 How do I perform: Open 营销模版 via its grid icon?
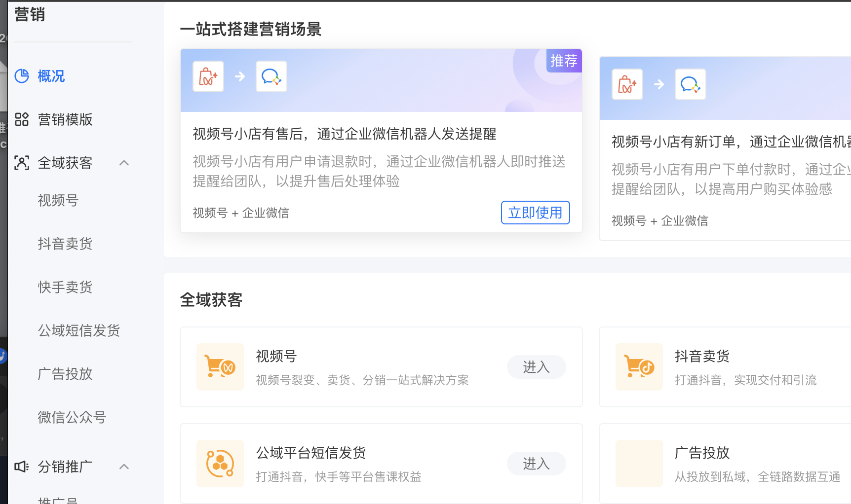[22, 119]
